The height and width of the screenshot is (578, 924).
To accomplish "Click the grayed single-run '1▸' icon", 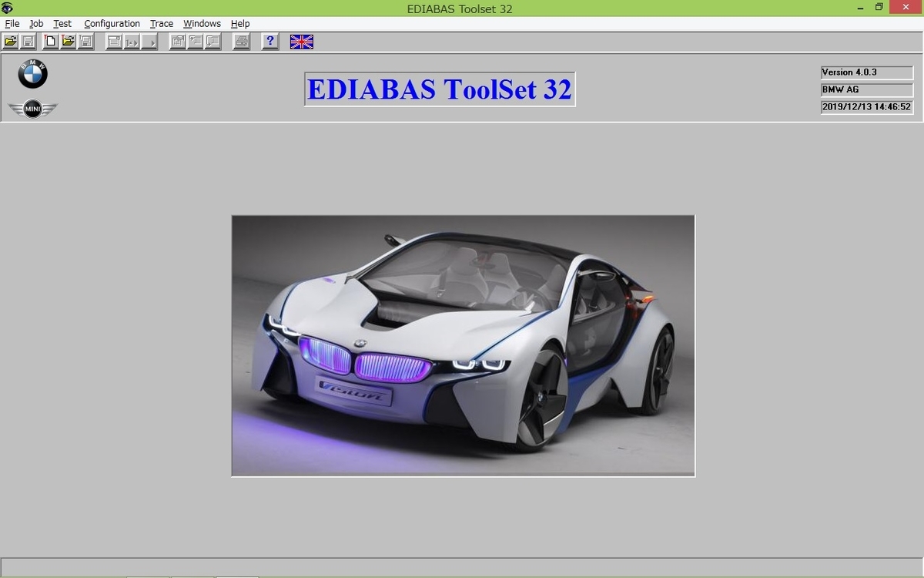I will tap(132, 42).
